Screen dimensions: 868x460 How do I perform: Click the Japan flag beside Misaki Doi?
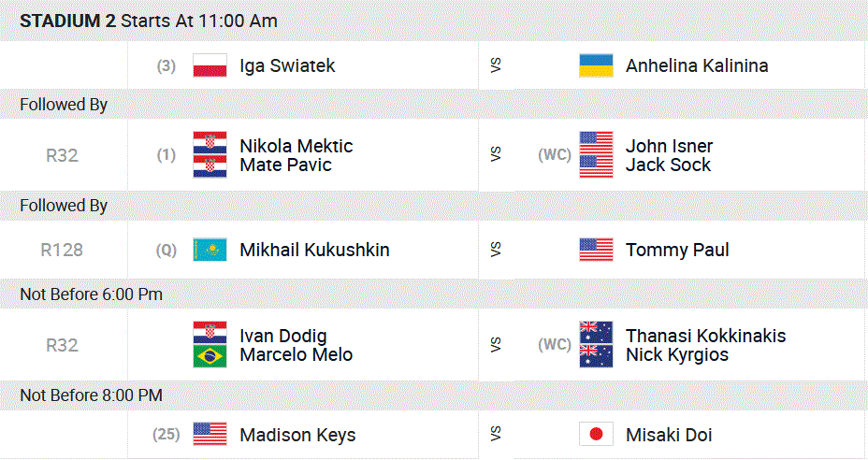tap(596, 435)
